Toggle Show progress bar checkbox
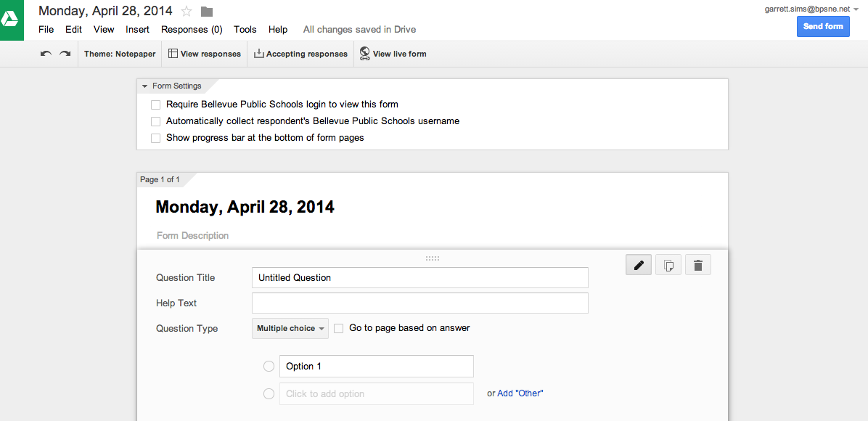 click(x=155, y=138)
